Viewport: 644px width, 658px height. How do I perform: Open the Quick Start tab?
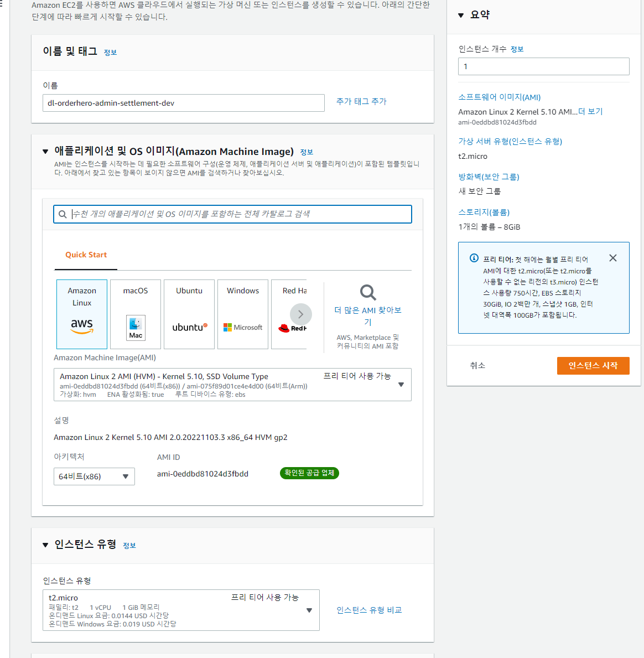86,255
